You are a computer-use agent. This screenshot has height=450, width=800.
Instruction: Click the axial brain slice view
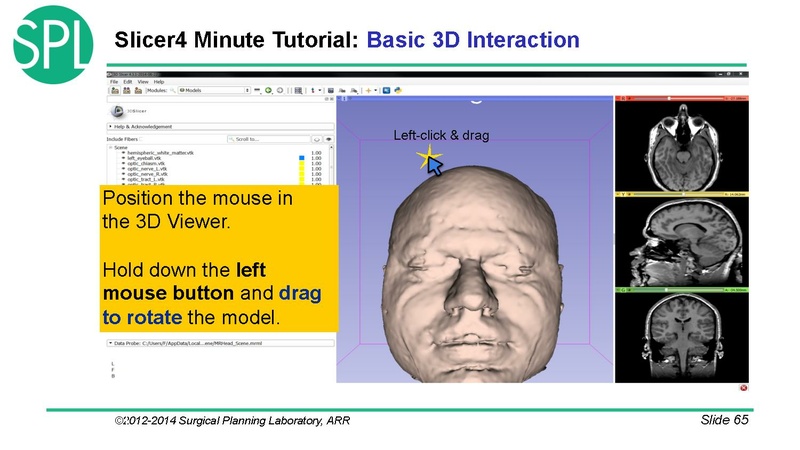[x=682, y=146]
